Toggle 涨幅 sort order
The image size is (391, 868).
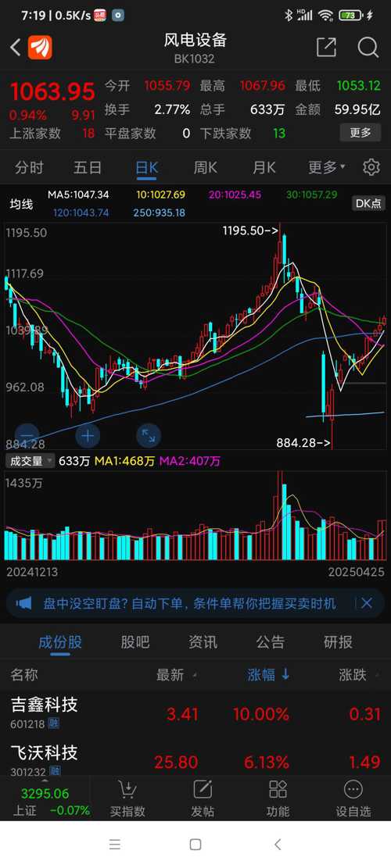(268, 675)
